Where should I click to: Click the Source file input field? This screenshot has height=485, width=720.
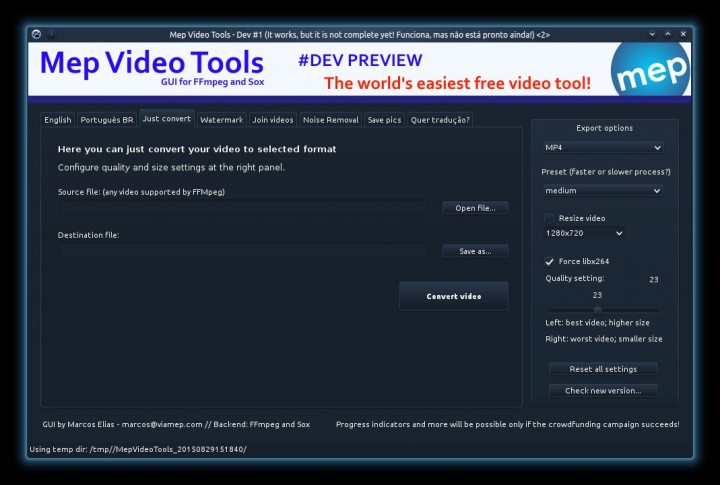click(x=243, y=208)
